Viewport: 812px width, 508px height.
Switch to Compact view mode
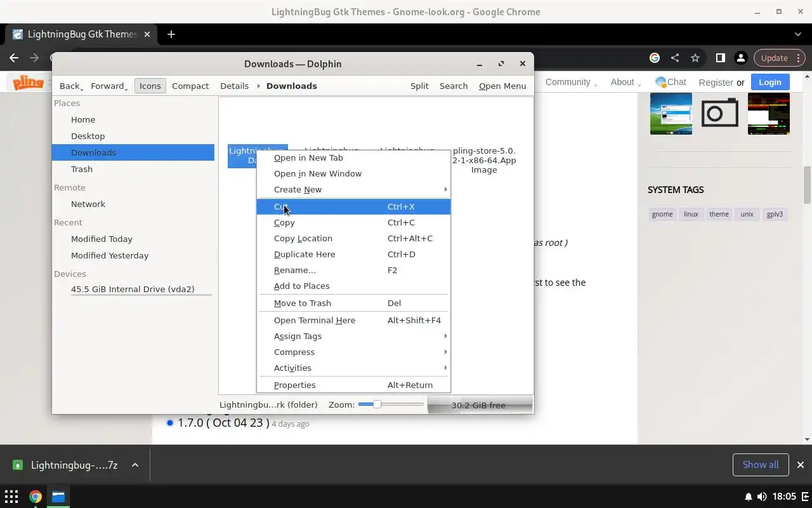(190, 86)
